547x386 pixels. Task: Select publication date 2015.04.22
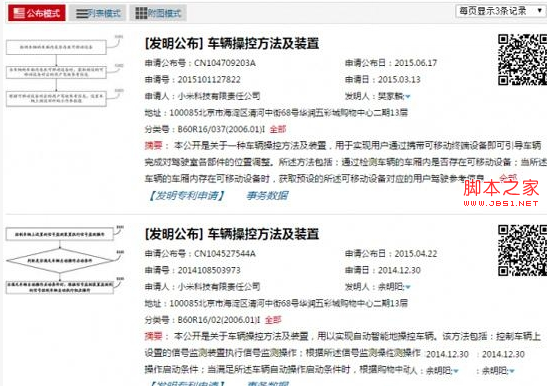[x=415, y=254]
